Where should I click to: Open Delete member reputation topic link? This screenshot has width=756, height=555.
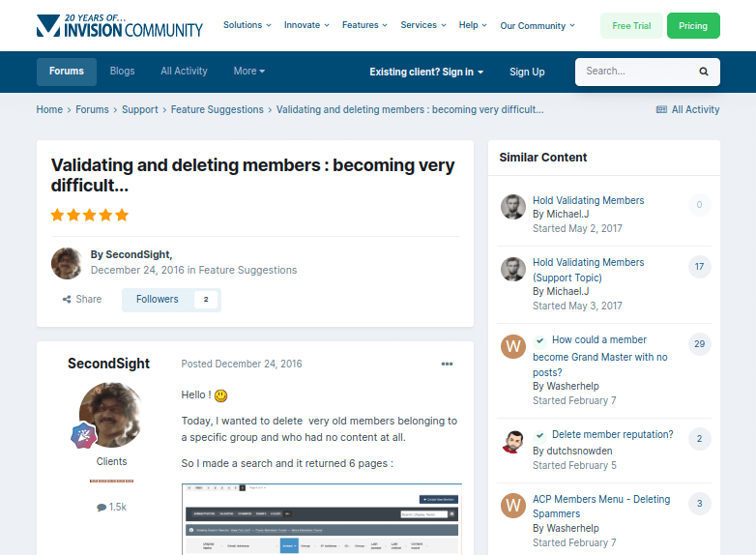point(612,434)
